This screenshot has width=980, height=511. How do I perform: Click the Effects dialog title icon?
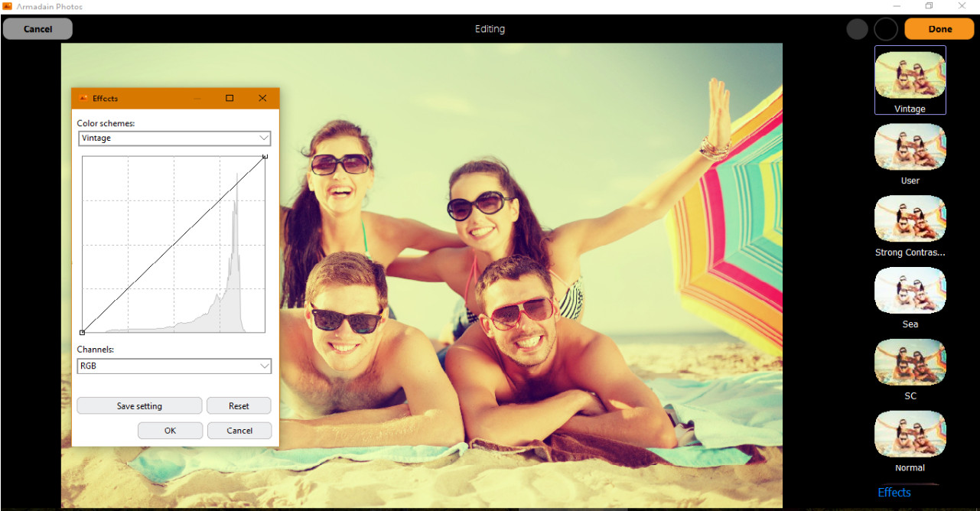83,98
